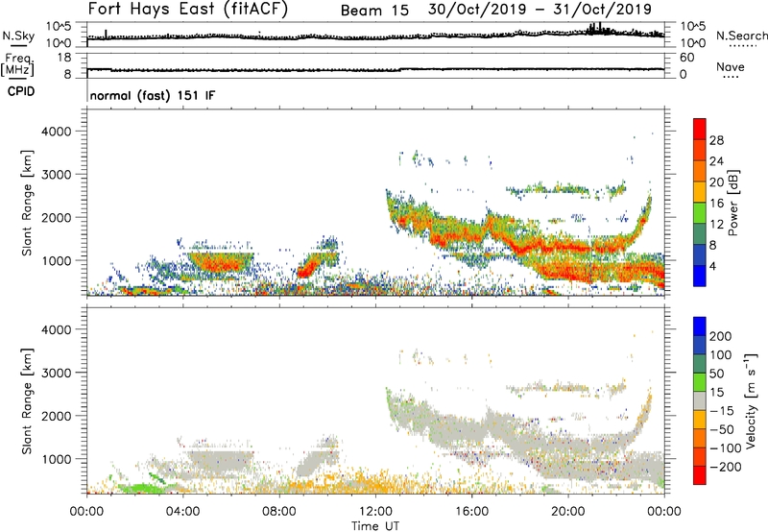
Task: Click the "100" value on the Velocity colorbar
Action: pyautogui.click(x=721, y=355)
